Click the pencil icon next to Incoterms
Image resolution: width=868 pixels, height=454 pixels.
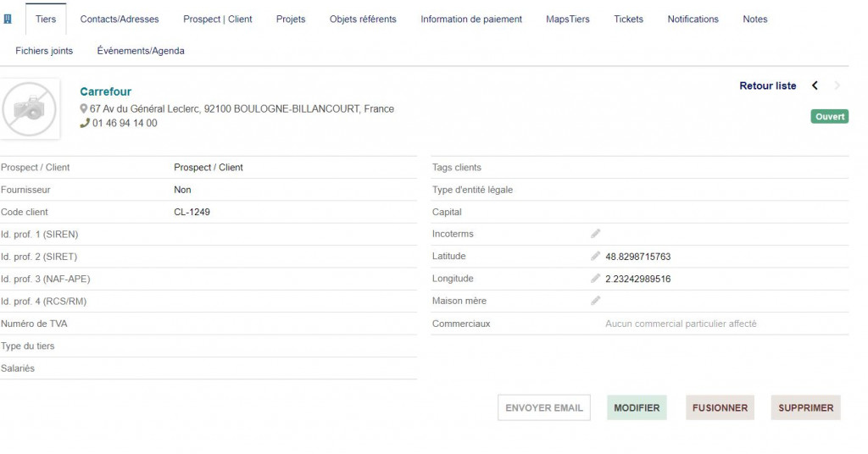click(x=596, y=234)
